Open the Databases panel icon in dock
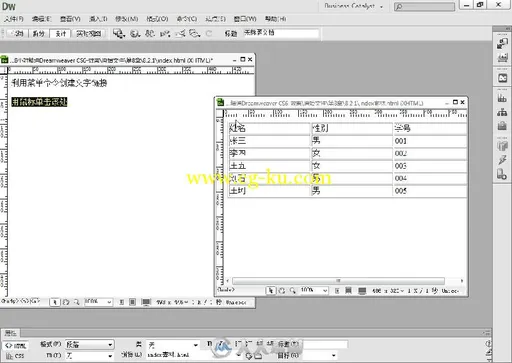The width and height of the screenshot is (512, 363). pyautogui.click(x=502, y=146)
